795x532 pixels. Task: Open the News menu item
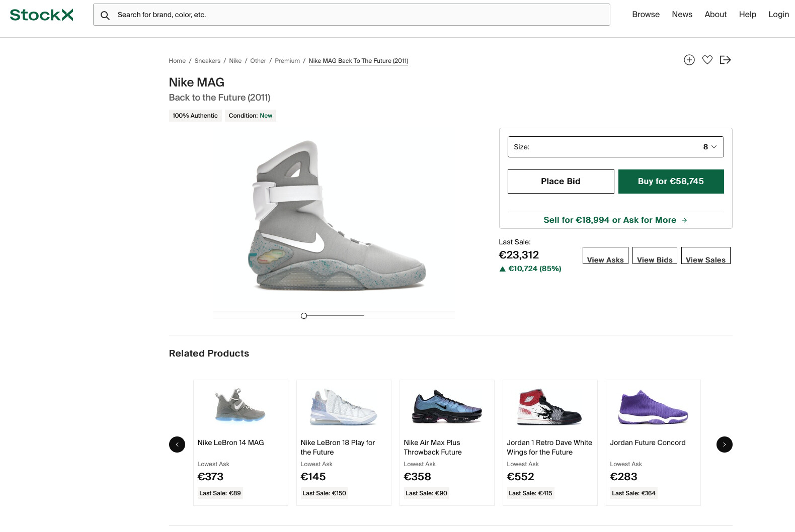682,15
